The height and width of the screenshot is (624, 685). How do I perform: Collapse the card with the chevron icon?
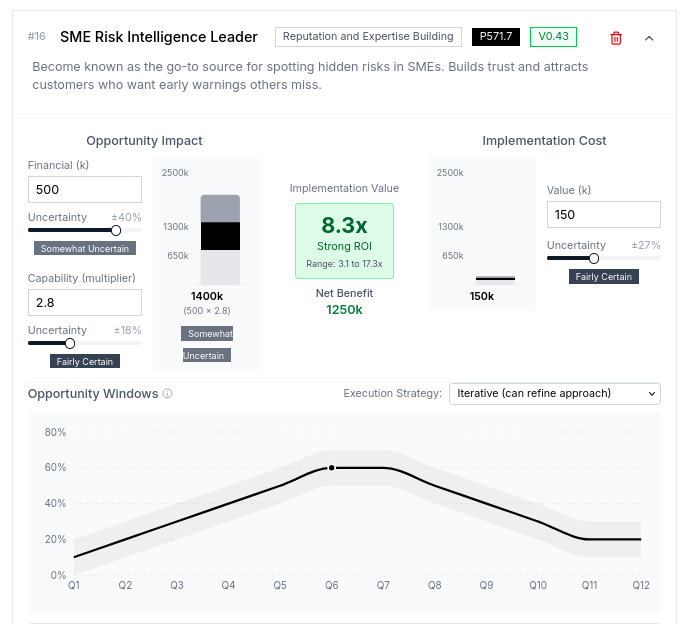[649, 38]
